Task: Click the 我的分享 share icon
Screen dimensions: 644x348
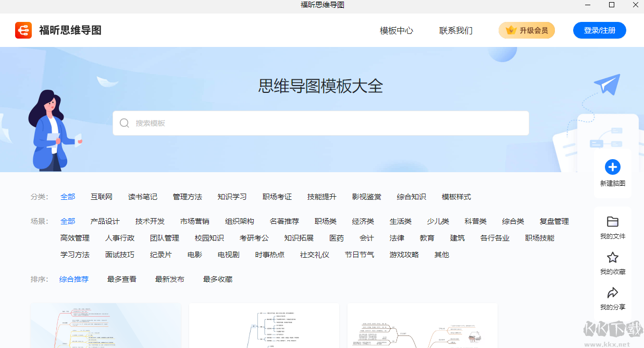Action: click(612, 293)
